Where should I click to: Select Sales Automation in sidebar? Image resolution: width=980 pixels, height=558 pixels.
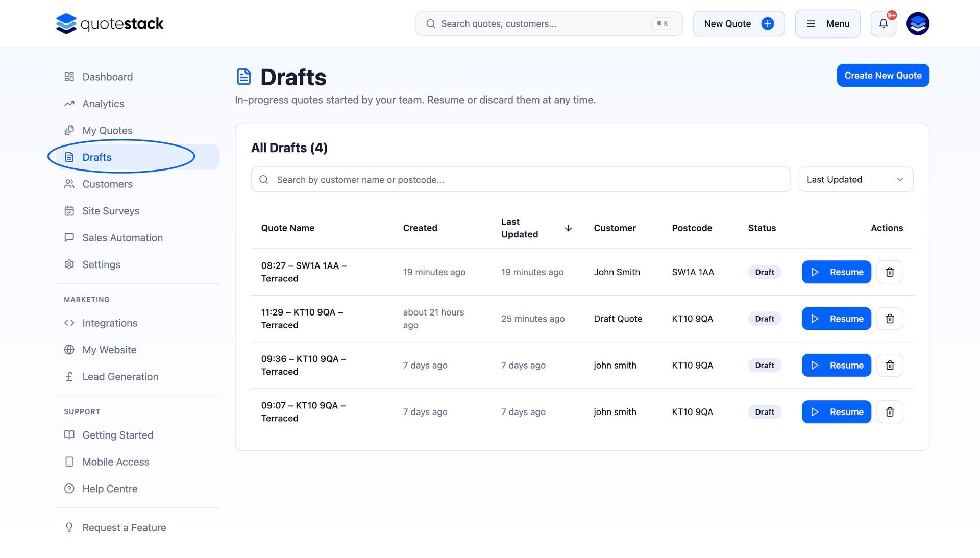[x=122, y=238]
